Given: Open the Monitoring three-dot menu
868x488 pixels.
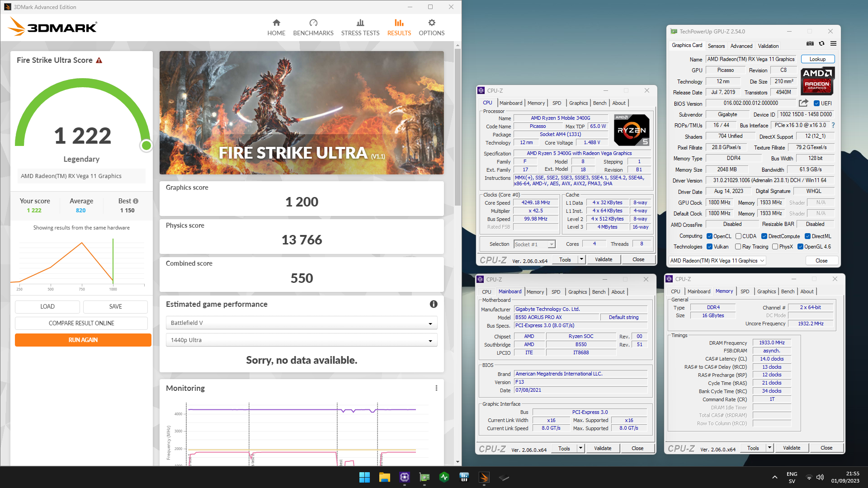Looking at the screenshot, I should click(x=436, y=388).
